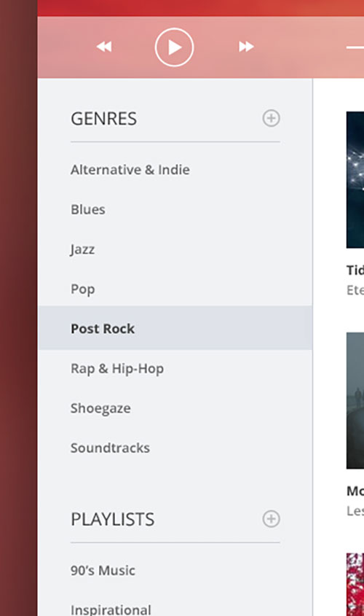The height and width of the screenshot is (616, 364).
Task: Open the first dark starry album cover
Action: [x=355, y=180]
